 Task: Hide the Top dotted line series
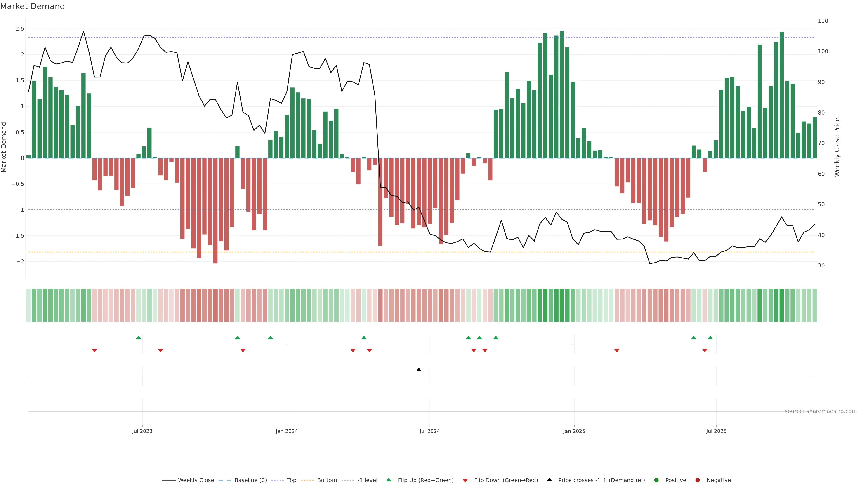click(x=291, y=480)
